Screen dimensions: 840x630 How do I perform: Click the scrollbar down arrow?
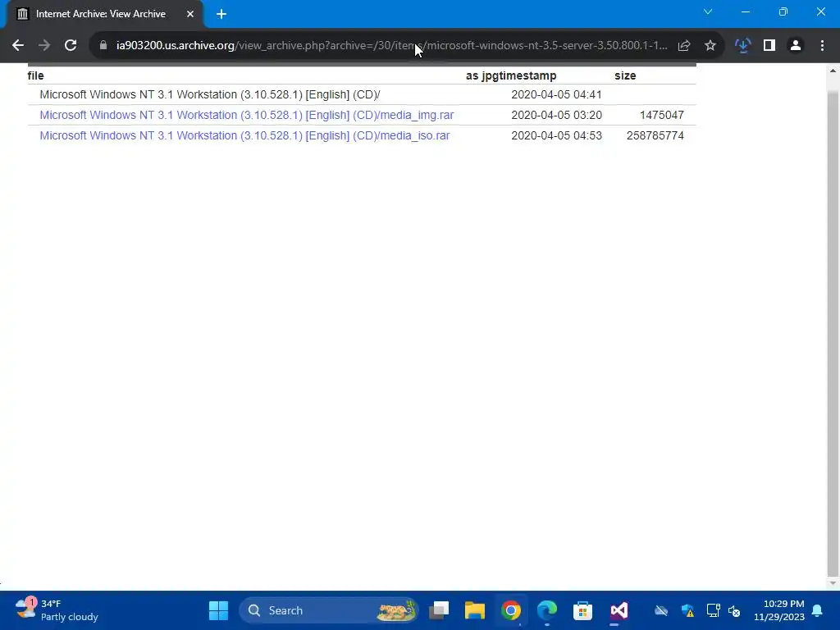pos(832,583)
